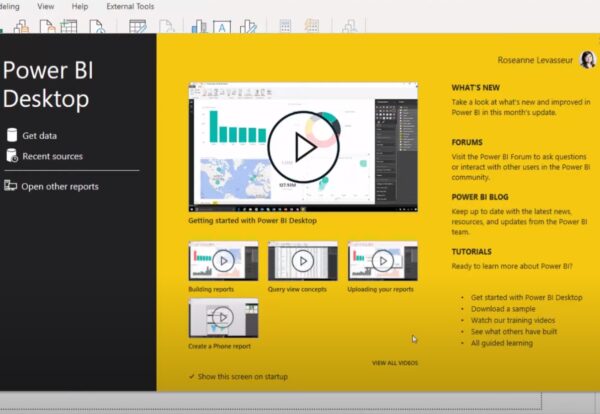Click the Power BI datasets toolbar icon

[21, 26]
